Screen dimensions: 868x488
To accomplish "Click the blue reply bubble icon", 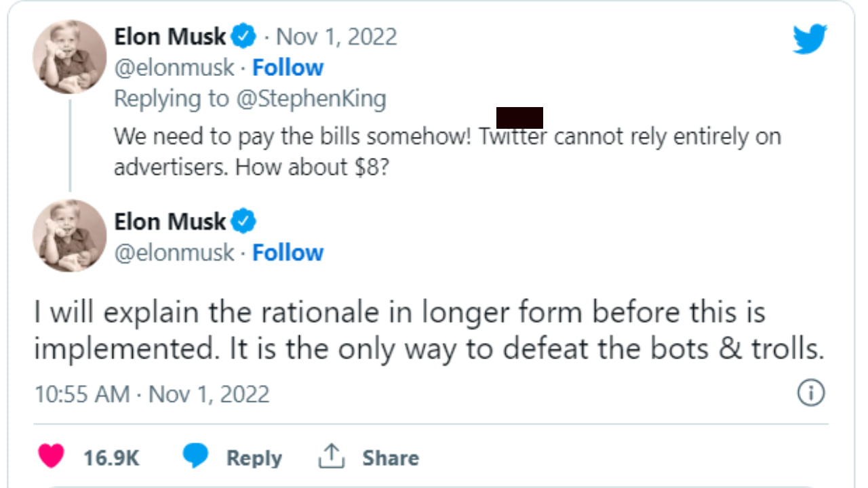I will click(195, 456).
